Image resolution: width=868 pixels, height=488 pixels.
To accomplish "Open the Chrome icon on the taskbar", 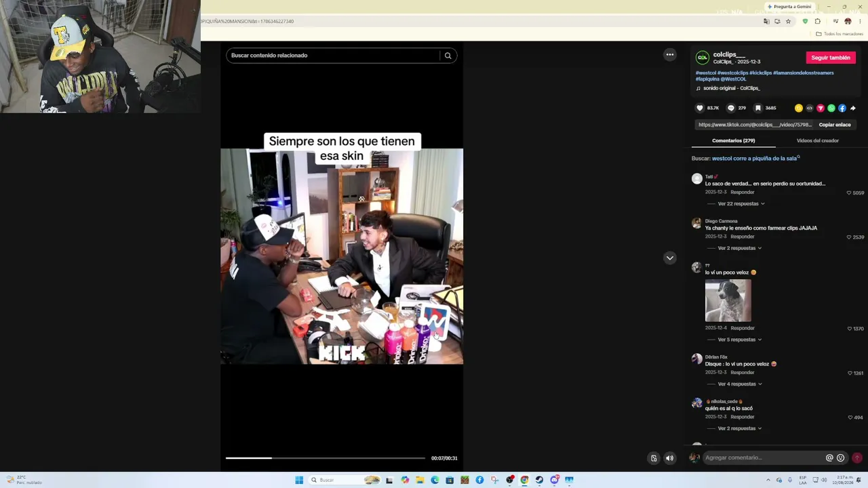I will (524, 480).
